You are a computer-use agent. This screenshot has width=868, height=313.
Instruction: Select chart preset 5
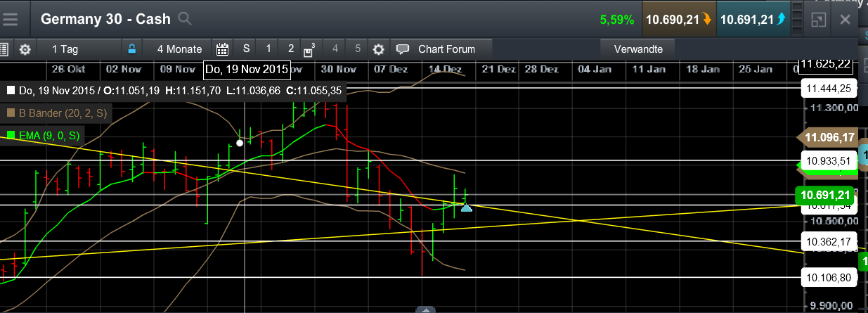(x=358, y=49)
